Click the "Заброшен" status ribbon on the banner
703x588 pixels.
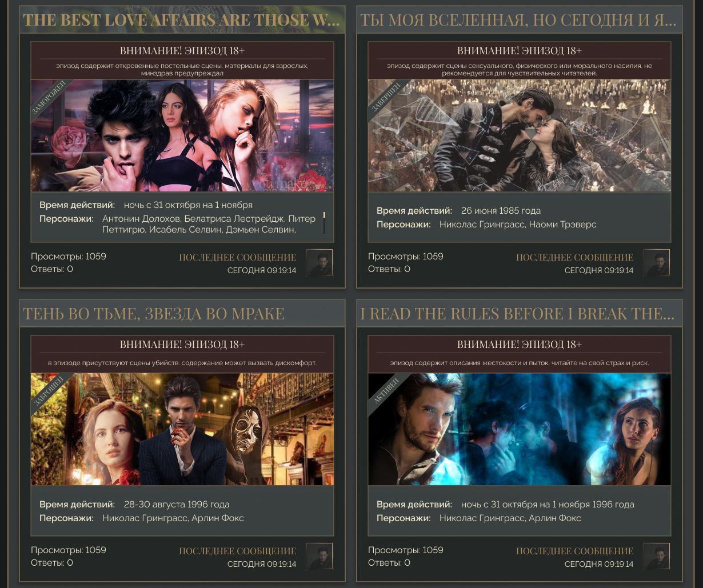coord(49,391)
